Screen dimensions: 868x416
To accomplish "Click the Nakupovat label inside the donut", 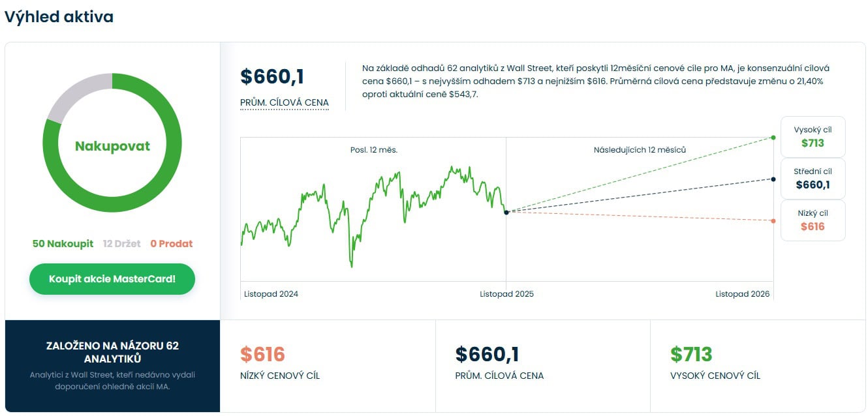I will 112,146.
